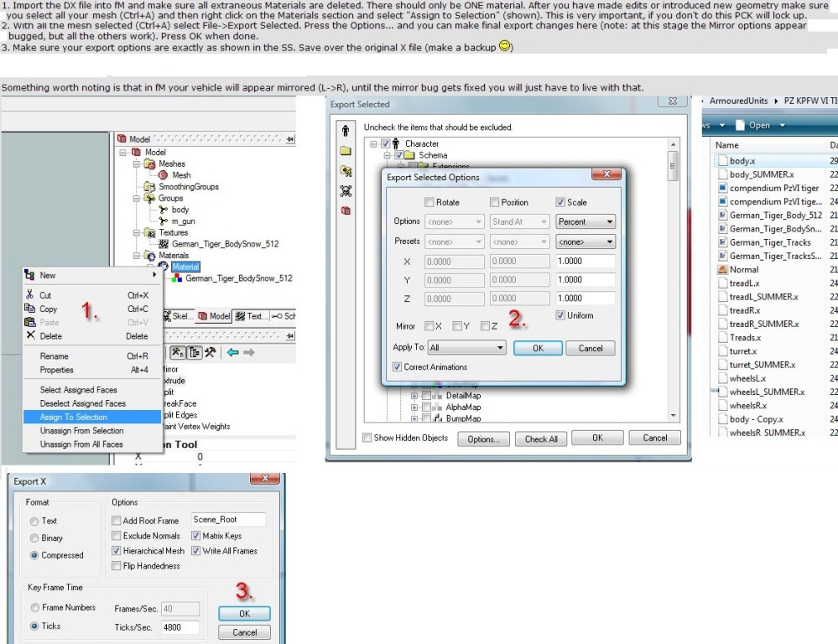
Task: Click the Character icon in Export Selected sidebar
Action: (x=346, y=131)
